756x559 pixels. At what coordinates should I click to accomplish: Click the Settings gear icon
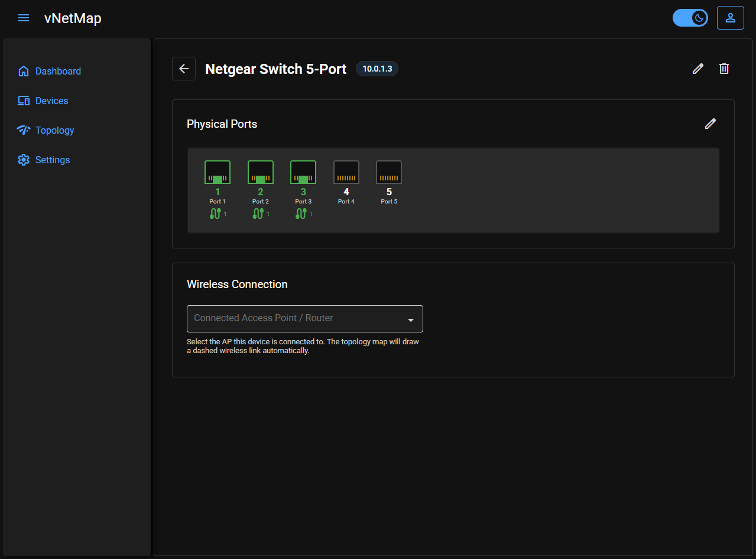(x=24, y=160)
